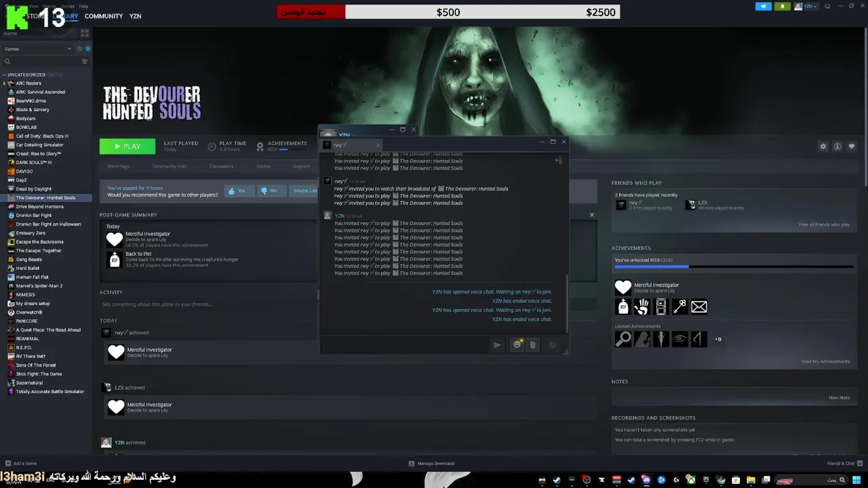Screen dimensions: 868x488
Task: View the magnifying glass locked achievement
Action: pos(623,339)
